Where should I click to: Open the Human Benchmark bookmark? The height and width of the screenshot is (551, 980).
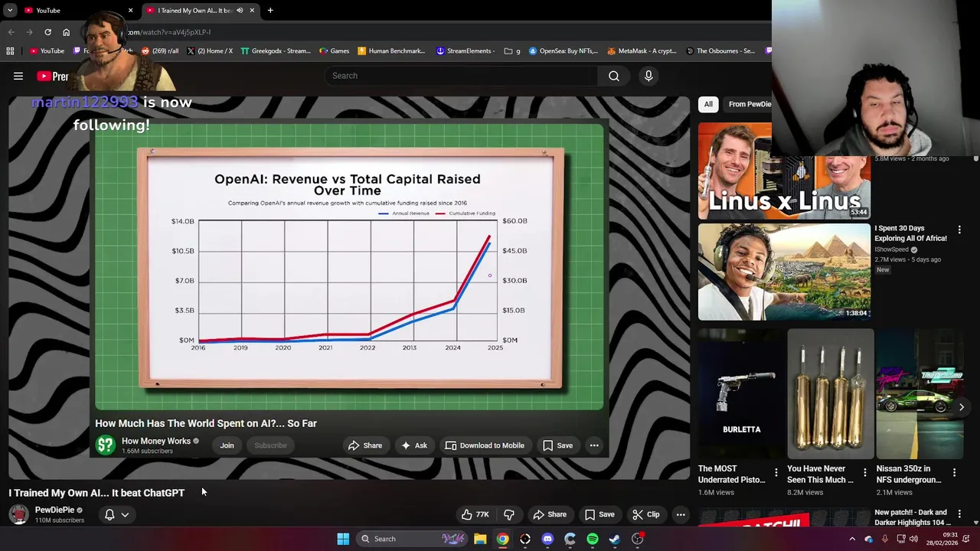[391, 51]
